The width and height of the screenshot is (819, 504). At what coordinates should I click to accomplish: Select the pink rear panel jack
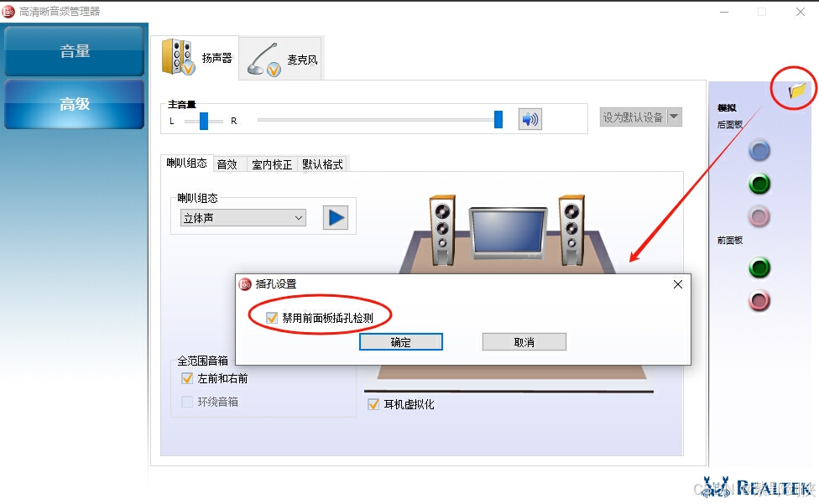[759, 216]
